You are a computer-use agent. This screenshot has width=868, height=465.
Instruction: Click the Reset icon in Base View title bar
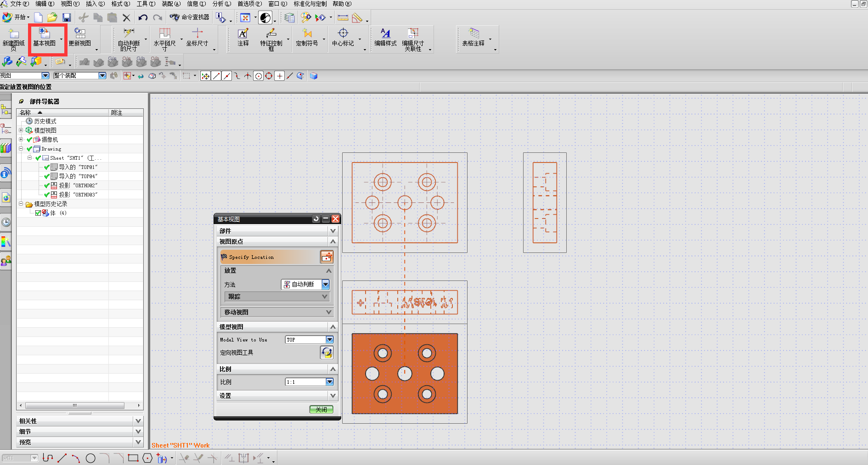[x=316, y=219]
